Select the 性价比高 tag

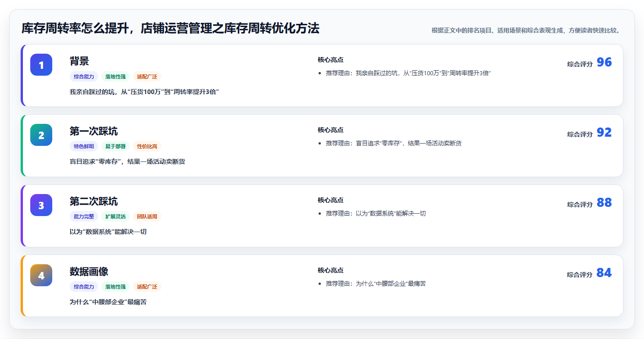pyautogui.click(x=147, y=146)
